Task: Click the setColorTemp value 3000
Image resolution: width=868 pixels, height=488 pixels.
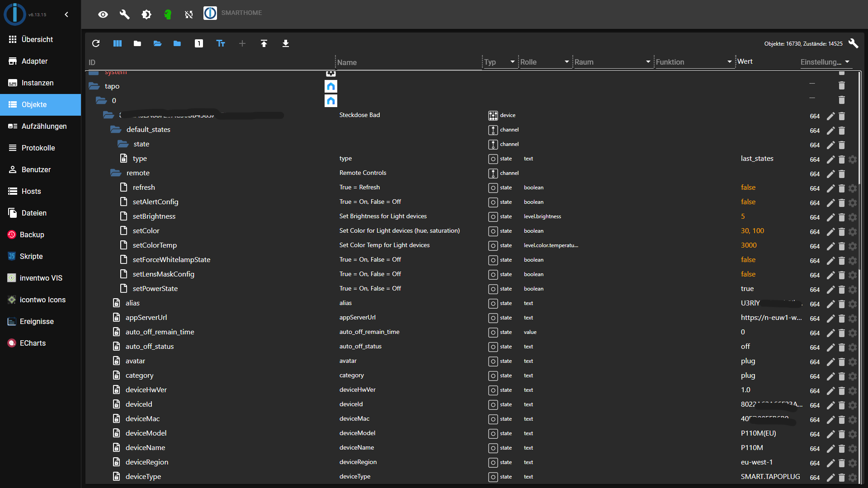Action: pos(749,245)
